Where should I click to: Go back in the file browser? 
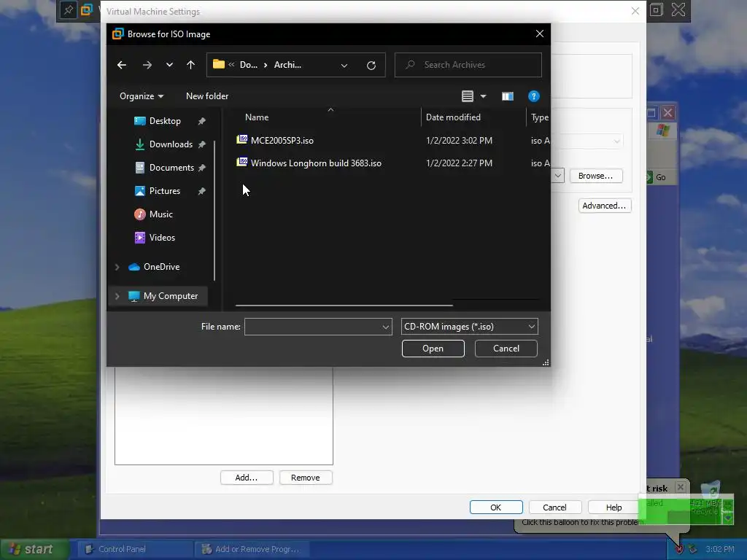(122, 65)
